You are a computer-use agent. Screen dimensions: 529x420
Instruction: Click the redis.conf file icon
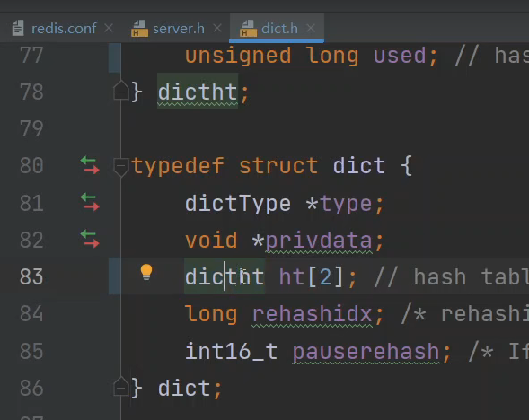tap(18, 28)
